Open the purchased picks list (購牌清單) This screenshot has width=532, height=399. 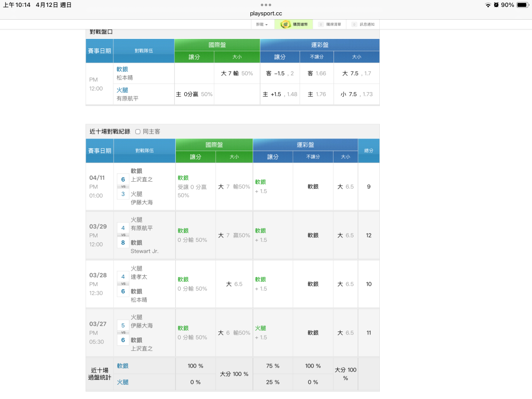pos(330,25)
